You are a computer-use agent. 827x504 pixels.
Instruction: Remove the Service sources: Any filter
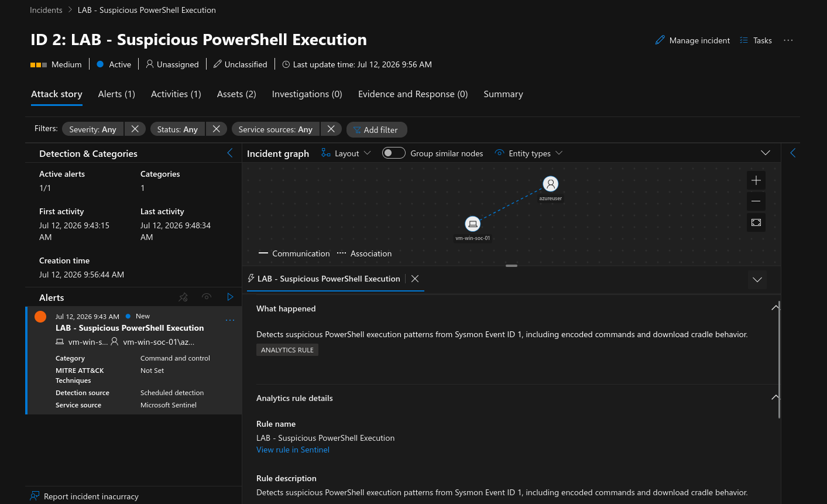coord(331,129)
